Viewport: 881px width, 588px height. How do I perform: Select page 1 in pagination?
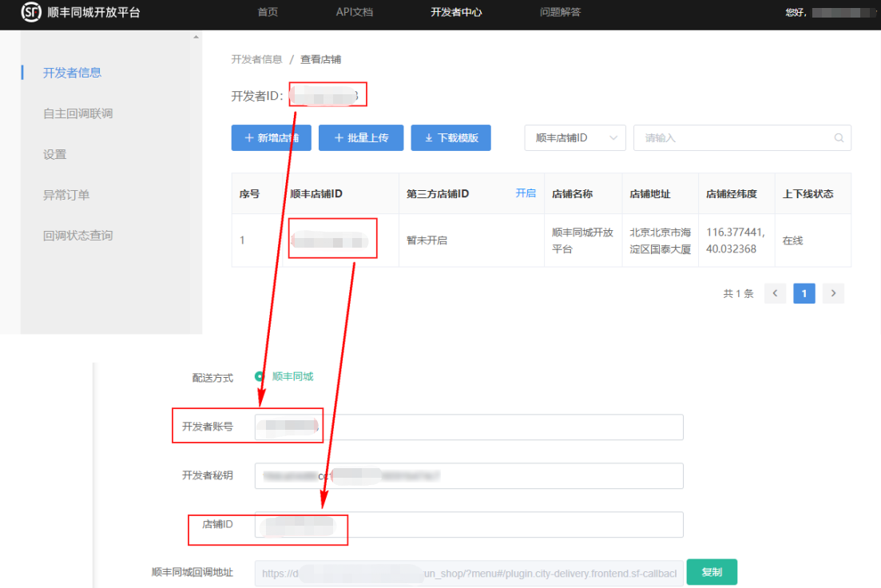click(x=804, y=293)
